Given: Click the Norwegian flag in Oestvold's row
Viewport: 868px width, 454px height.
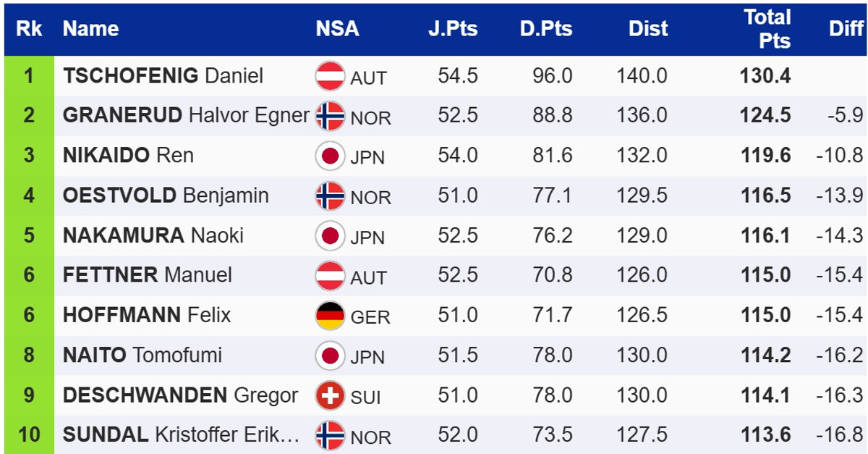Looking at the screenshot, I should 330,196.
